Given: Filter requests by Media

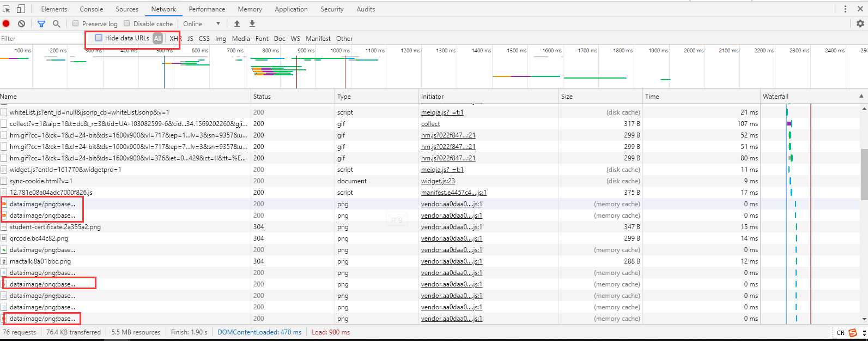Looking at the screenshot, I should pos(241,38).
